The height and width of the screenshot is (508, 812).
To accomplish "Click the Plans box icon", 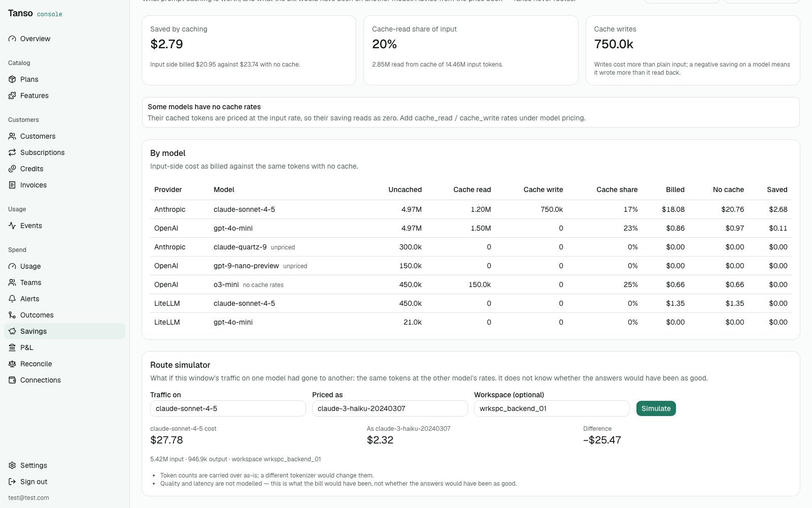I will click(x=12, y=79).
